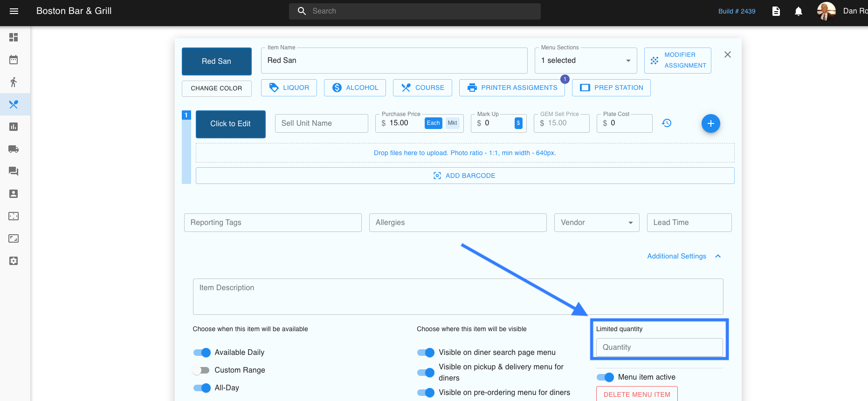Screen dimensions: 868x401
Task: Click the Change Color button
Action: pos(216,88)
